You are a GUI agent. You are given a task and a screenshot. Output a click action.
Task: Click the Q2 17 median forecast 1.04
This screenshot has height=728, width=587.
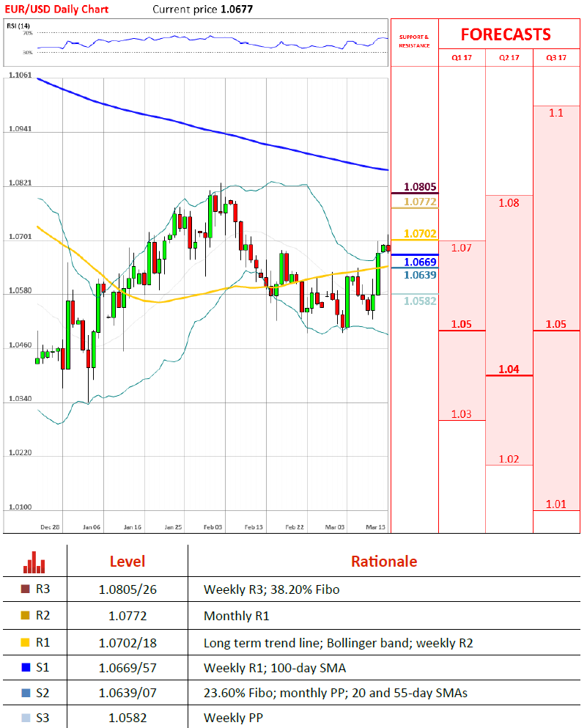pyautogui.click(x=509, y=369)
